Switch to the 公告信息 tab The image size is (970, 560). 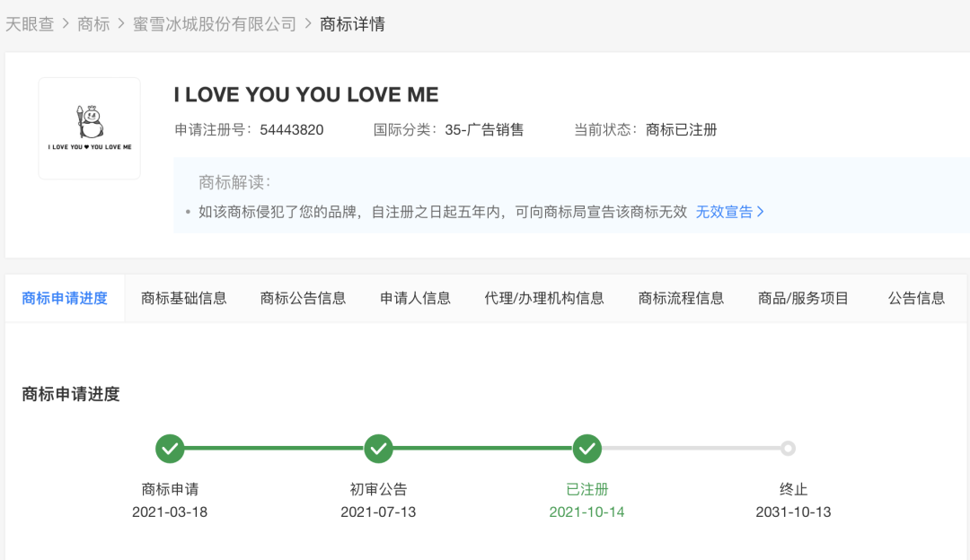pos(916,298)
